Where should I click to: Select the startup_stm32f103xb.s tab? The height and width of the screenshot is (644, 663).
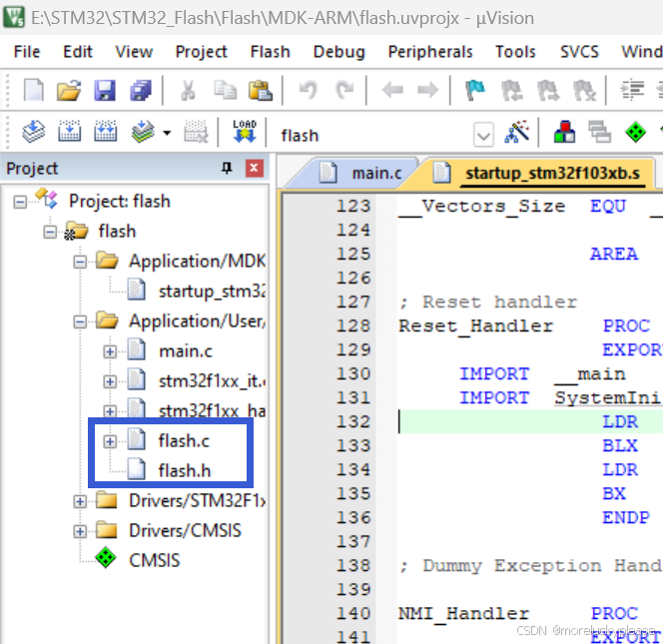(x=537, y=174)
